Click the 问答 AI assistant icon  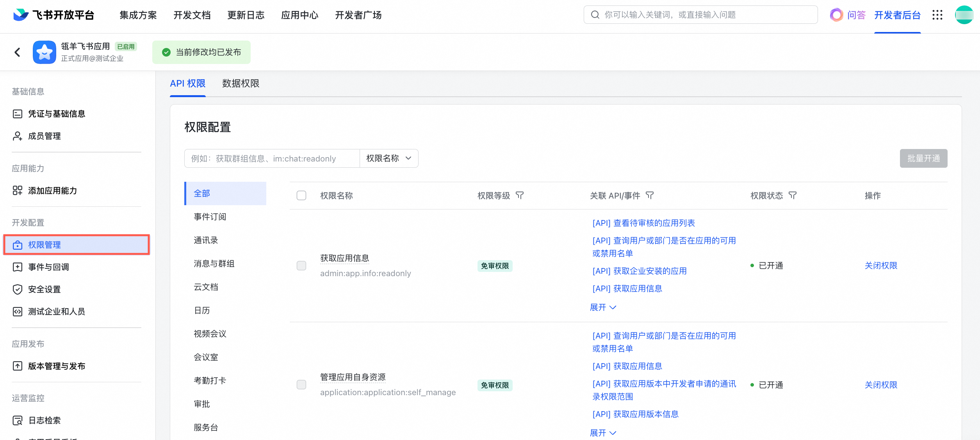[x=836, y=15]
